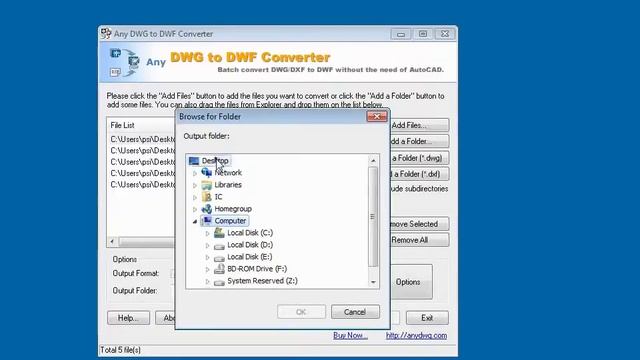Screen dimensions: 640x360
Task: Click the Remove Selected button
Action: tap(419, 224)
